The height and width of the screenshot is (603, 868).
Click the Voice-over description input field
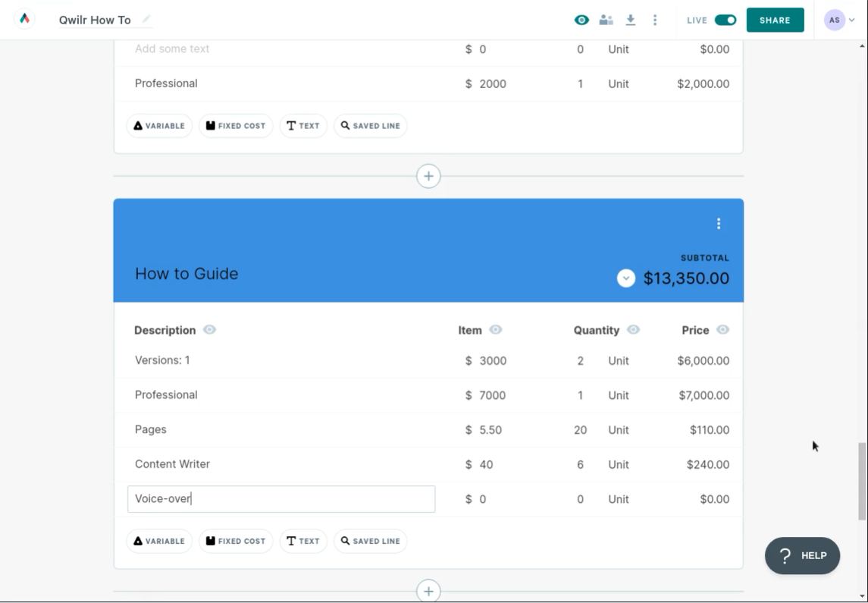coord(281,499)
